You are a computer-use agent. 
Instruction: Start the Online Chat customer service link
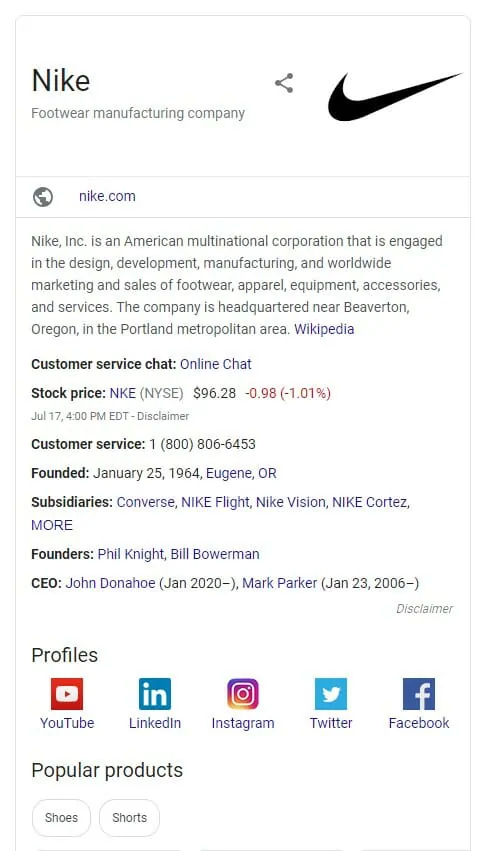pos(215,364)
